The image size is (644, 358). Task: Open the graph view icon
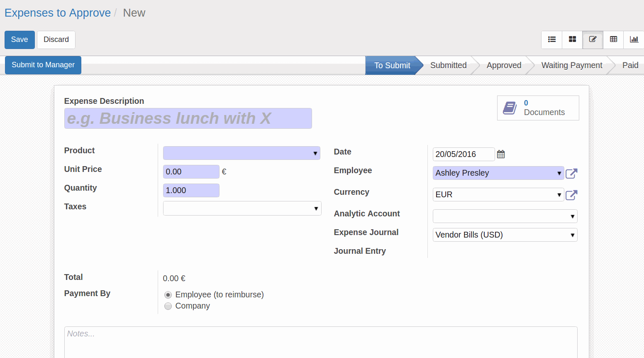point(634,39)
